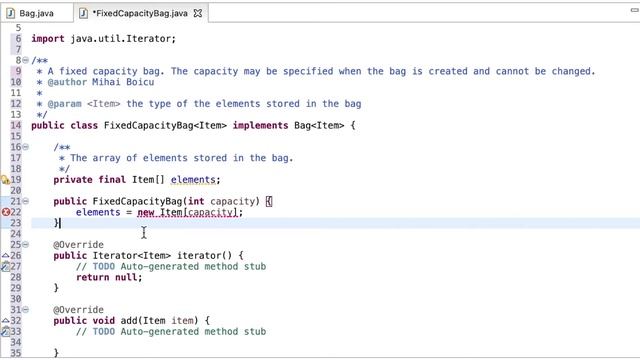Click the error marker on line 22

coord(6,212)
